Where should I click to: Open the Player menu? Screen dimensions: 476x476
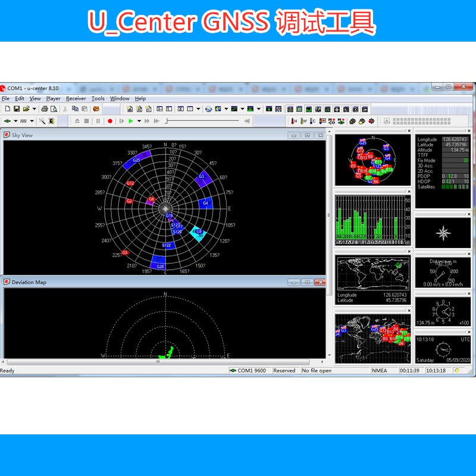point(53,98)
